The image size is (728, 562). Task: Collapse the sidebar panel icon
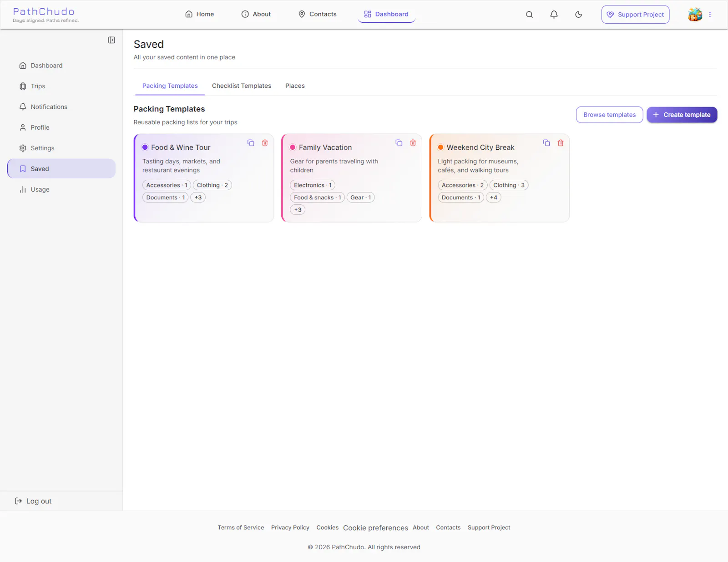111,40
